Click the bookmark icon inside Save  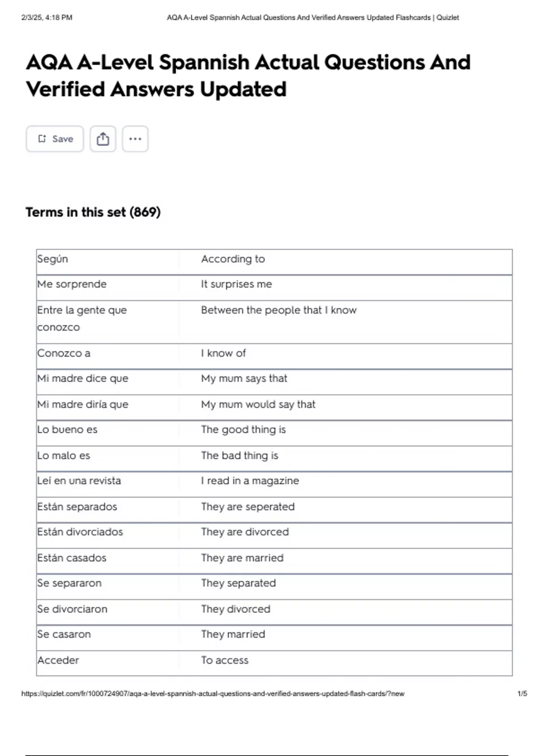(42, 139)
